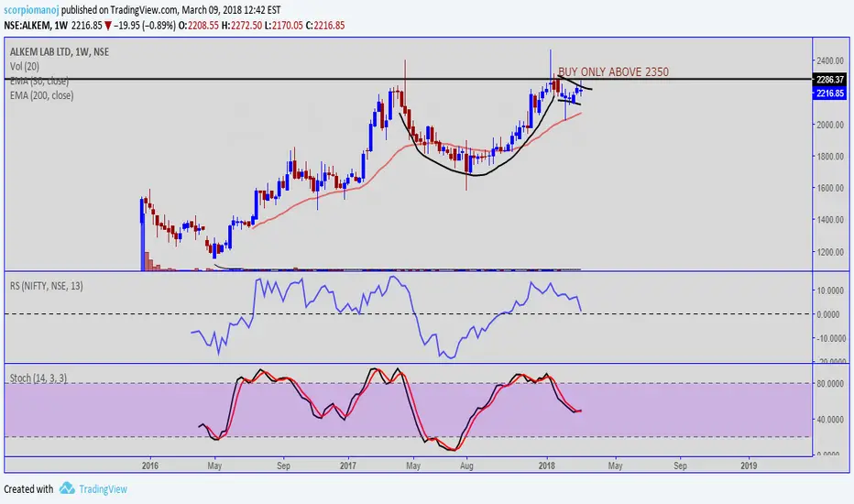This screenshot has width=854, height=504.
Task: Click the 80.0000 Stoch axis value
Action: [831, 384]
